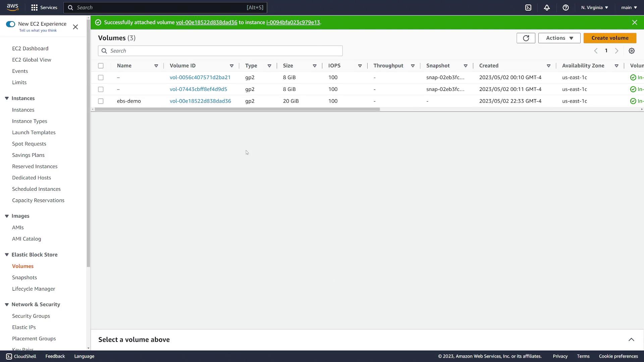Open the help question mark icon
644x362 pixels.
[566, 7]
